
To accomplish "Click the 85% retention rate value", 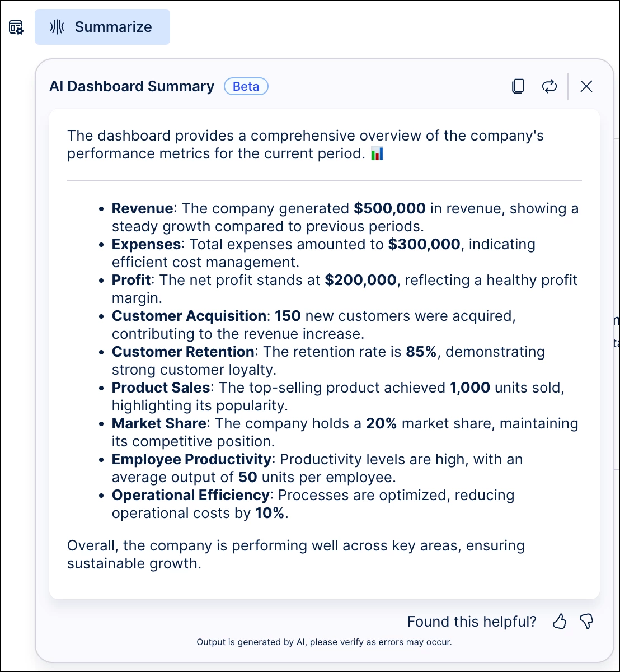I will [x=421, y=352].
